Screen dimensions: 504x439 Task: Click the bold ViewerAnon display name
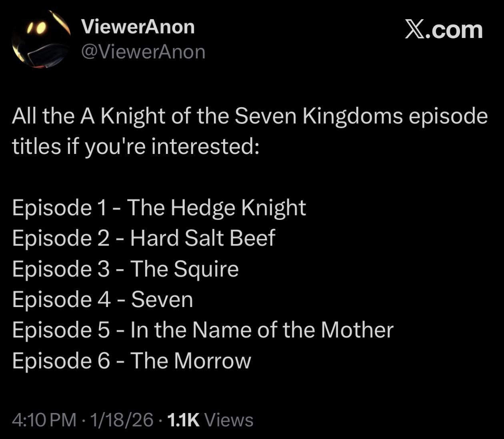[x=138, y=27]
